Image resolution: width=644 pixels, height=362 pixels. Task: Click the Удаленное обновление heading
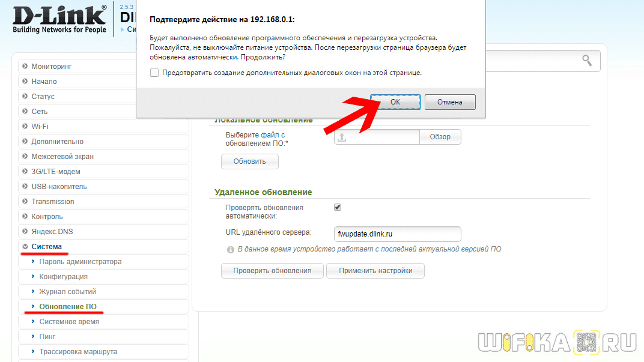[x=263, y=192]
